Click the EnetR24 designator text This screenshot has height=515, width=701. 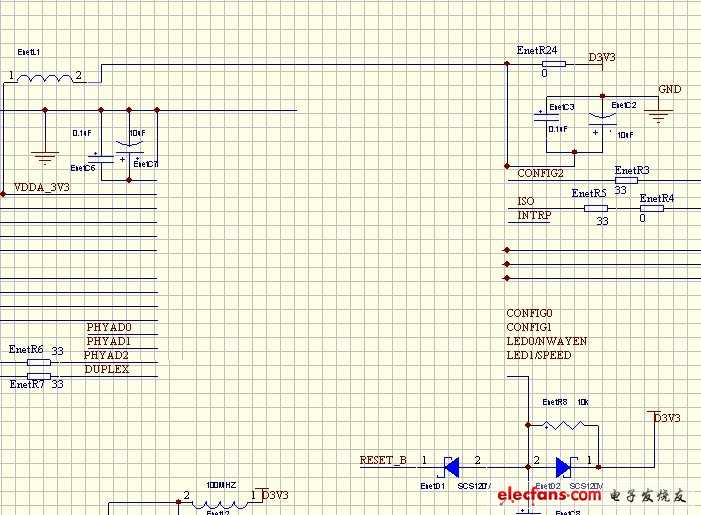point(537,51)
